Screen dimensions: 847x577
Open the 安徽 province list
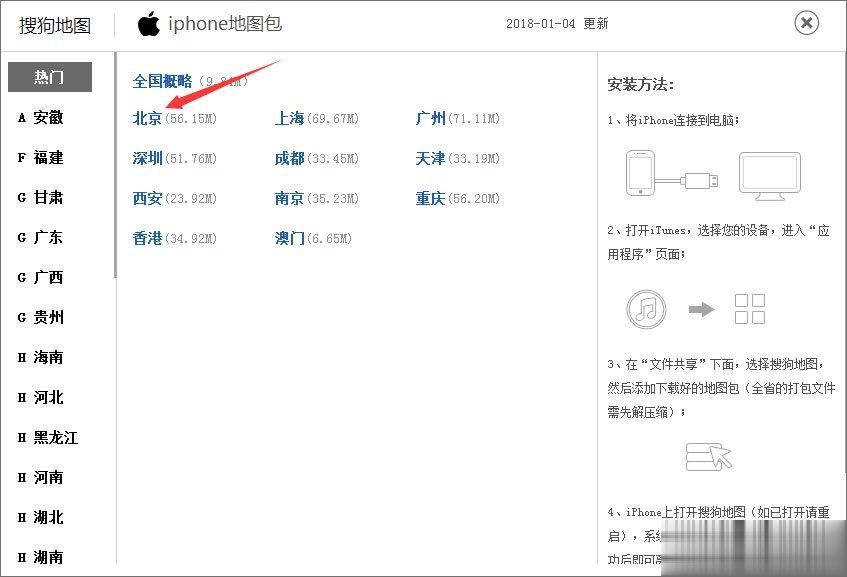(41, 117)
